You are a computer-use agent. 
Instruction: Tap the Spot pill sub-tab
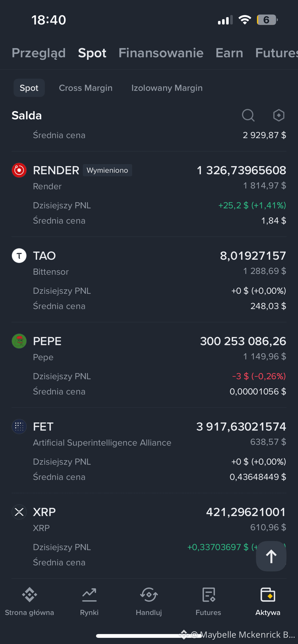pos(29,88)
